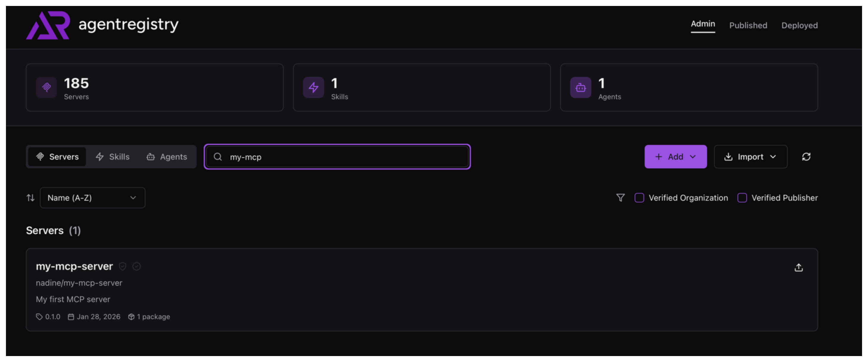Expand the Add dropdown button
The height and width of the screenshot is (362, 868).
(675, 157)
